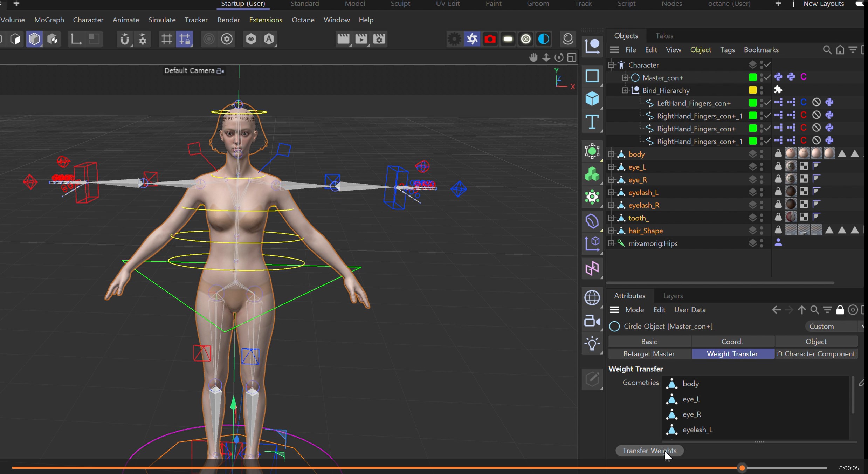Expand the Master_con+ tree node
This screenshot has height=474, width=868.
625,77
